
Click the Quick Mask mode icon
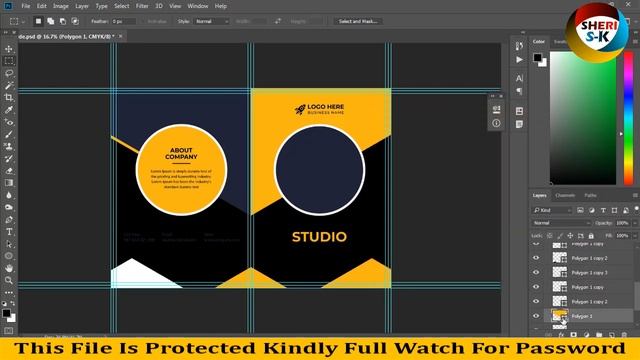pyautogui.click(x=9, y=331)
